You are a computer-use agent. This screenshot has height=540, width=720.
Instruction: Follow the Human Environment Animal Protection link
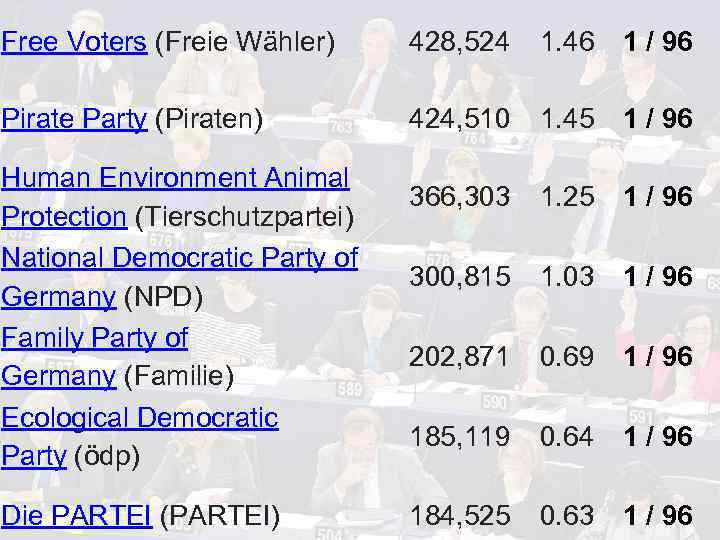tap(175, 178)
